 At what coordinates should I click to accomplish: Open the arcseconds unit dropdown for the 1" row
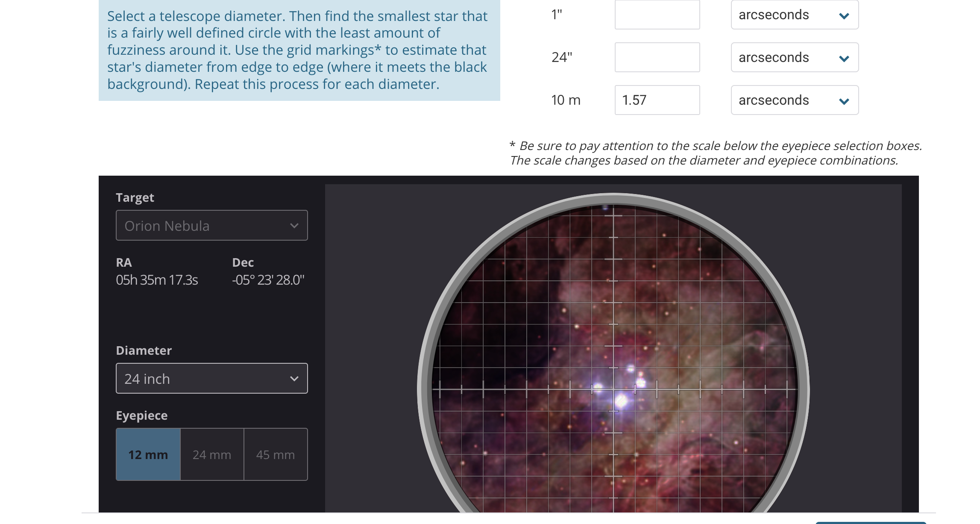tap(794, 15)
